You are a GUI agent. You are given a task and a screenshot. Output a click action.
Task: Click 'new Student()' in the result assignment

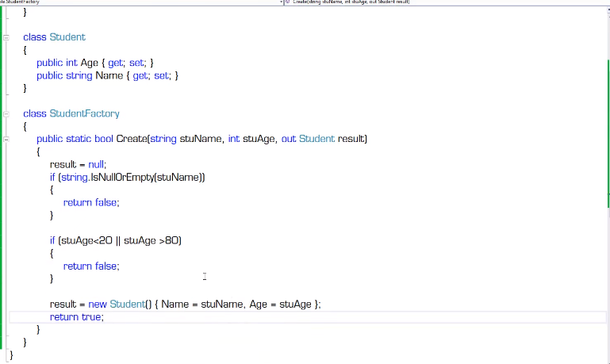(120, 304)
